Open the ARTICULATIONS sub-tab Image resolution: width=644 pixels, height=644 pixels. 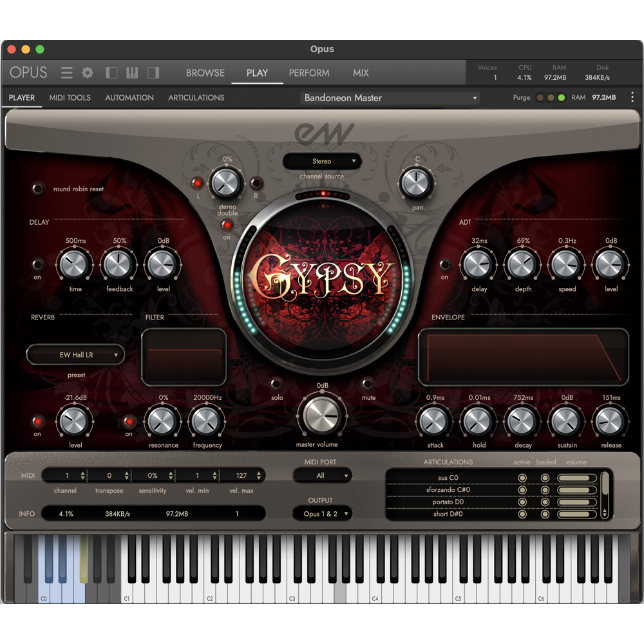click(x=196, y=98)
